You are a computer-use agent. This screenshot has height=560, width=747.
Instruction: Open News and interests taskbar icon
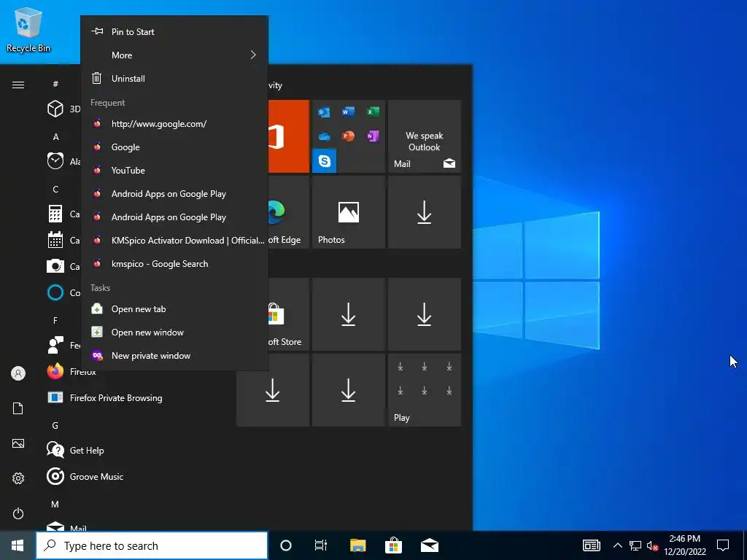tap(591, 545)
